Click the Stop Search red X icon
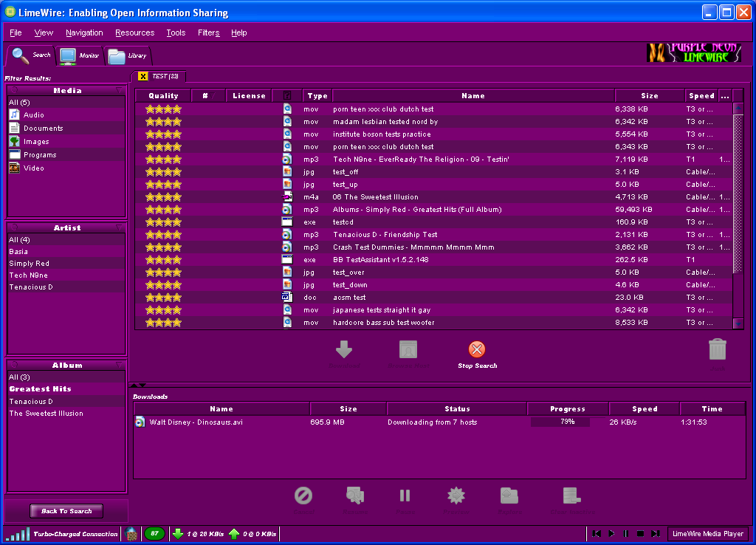The width and height of the screenshot is (756, 545). click(x=477, y=349)
